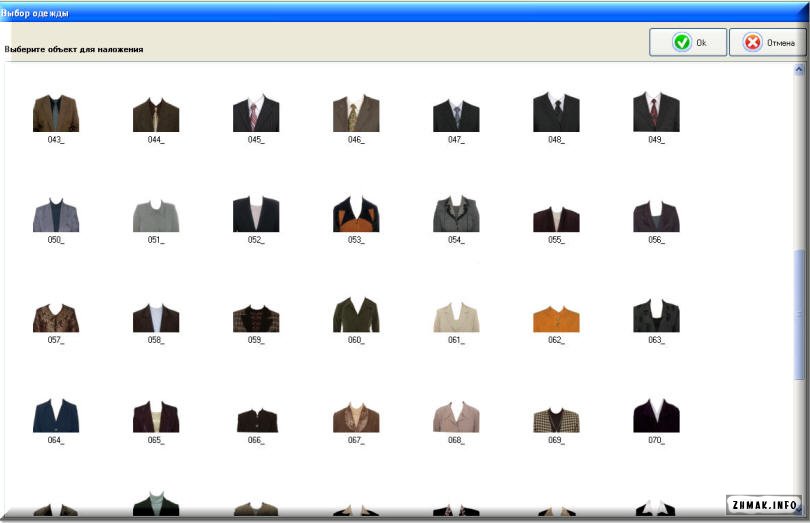Select light grey coat 051_
The image size is (810, 523).
(x=156, y=216)
